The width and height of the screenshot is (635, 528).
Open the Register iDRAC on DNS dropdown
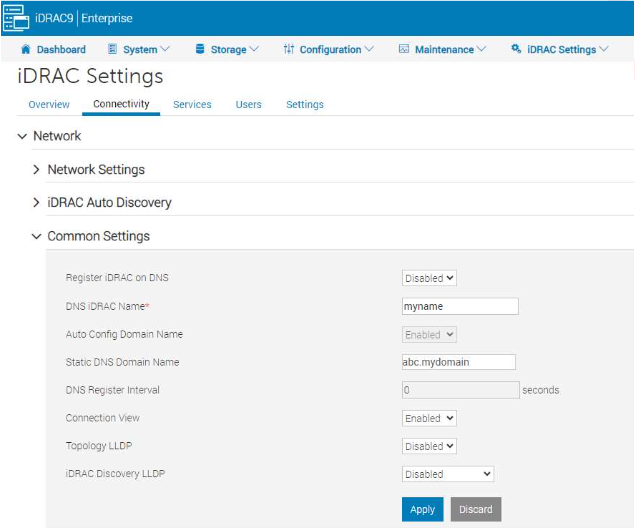pos(429,278)
